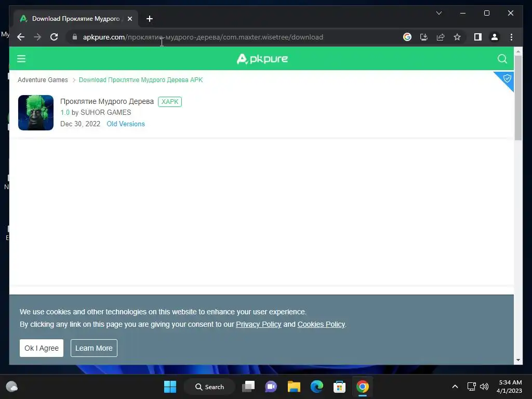Viewport: 532px width, 399px height.
Task: Go to Adventure Games breadcrumb
Action: pos(43,79)
